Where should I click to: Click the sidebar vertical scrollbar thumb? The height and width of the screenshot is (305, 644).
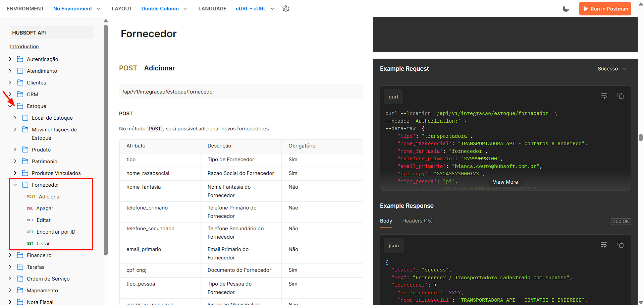[106, 140]
